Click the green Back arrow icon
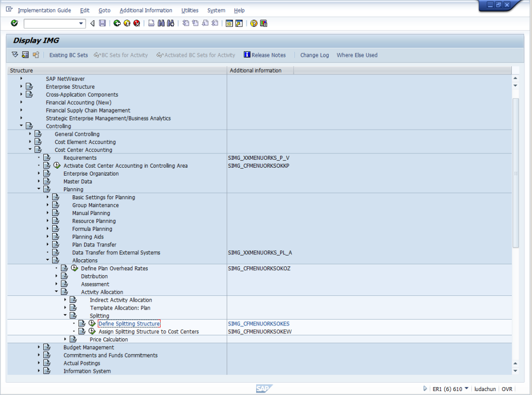 117,23
